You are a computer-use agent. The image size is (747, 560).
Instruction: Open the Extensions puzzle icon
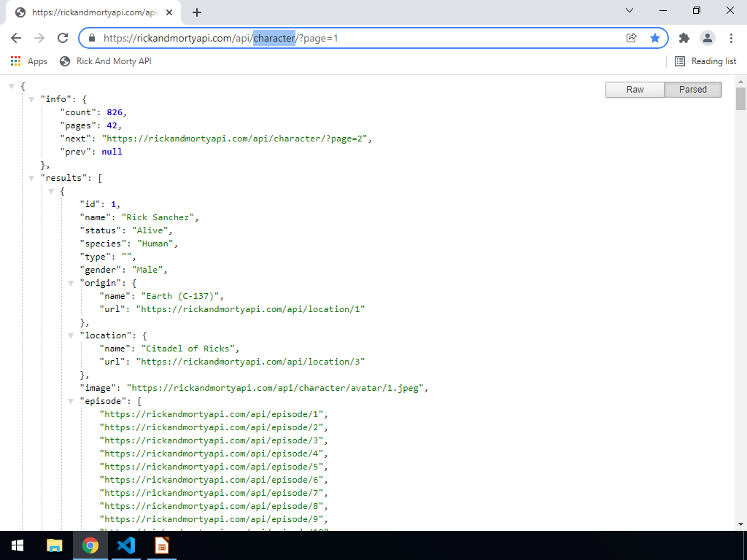click(x=684, y=38)
